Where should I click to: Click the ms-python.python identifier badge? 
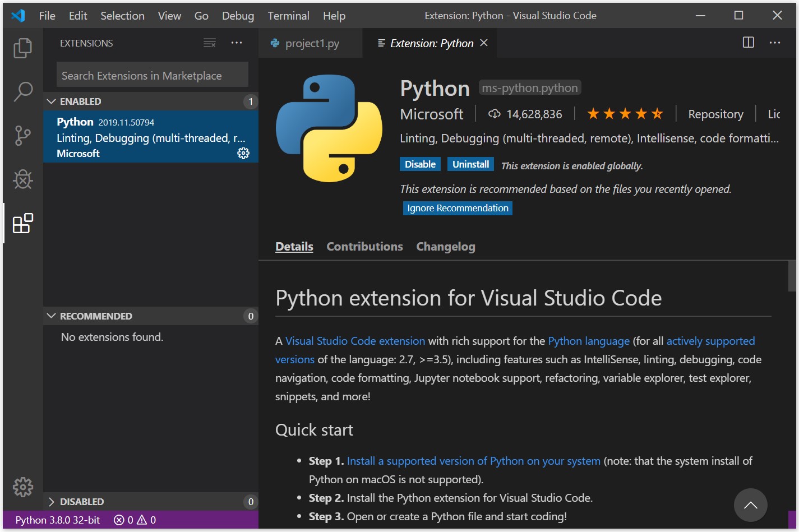coord(530,88)
